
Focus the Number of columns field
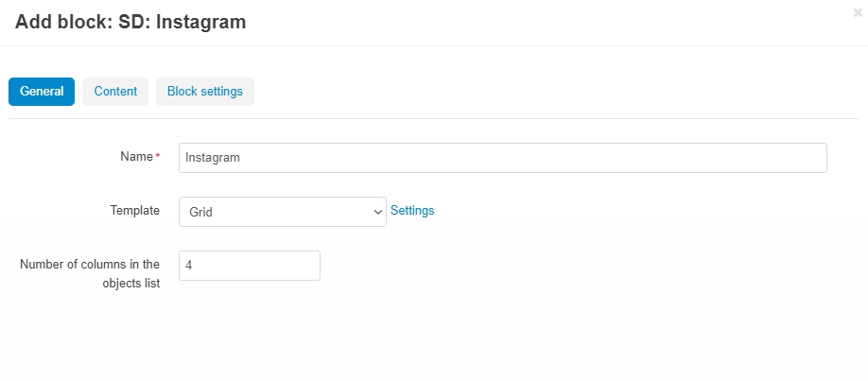click(249, 266)
